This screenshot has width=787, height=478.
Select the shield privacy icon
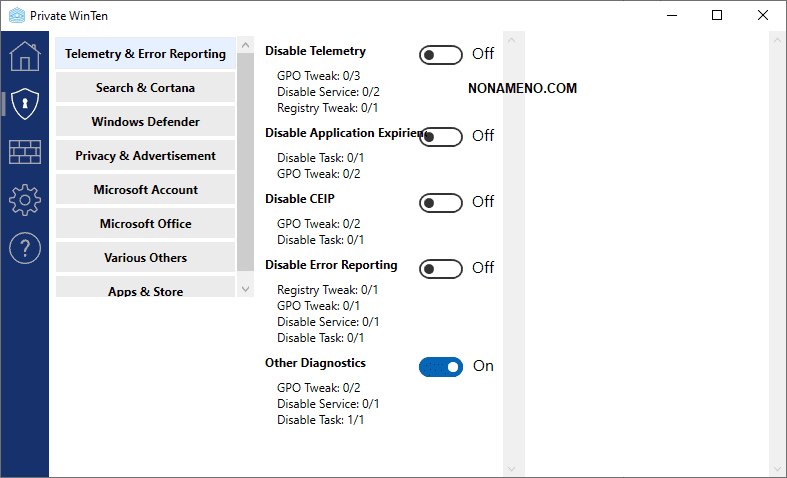24,103
